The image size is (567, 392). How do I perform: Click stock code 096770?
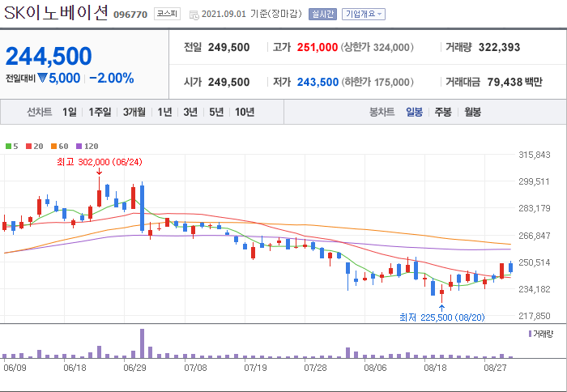point(130,15)
